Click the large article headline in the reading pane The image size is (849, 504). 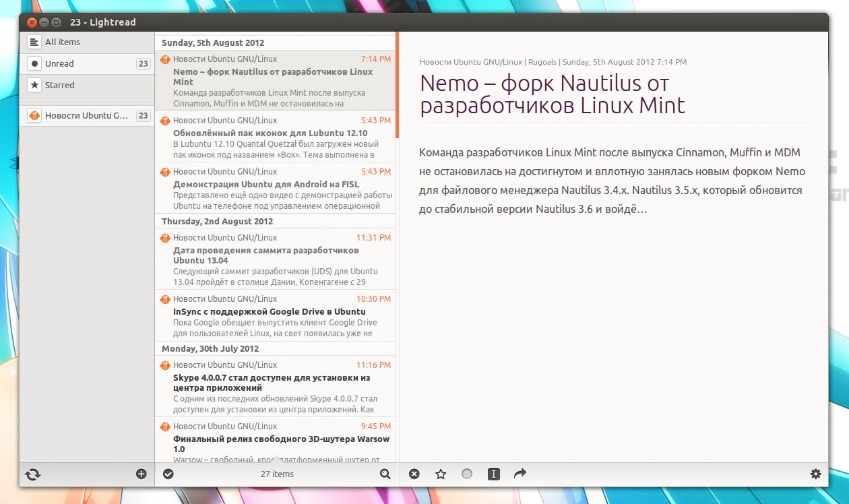[553, 94]
